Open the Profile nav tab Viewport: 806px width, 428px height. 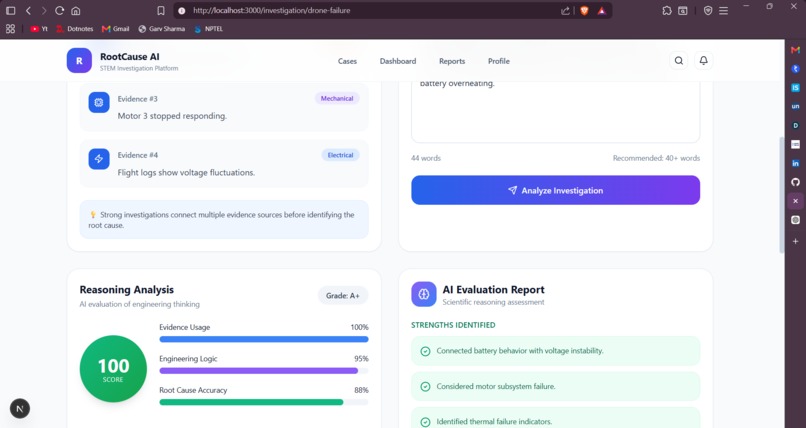click(499, 61)
